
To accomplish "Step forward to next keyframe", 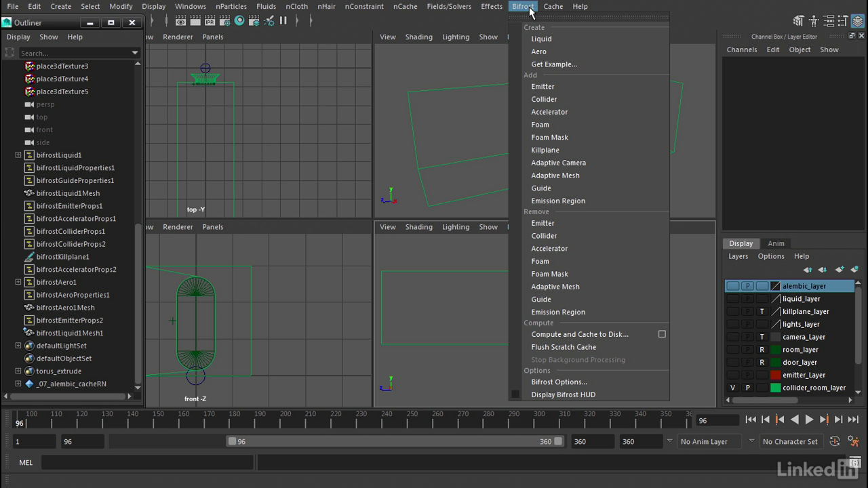I will [824, 420].
